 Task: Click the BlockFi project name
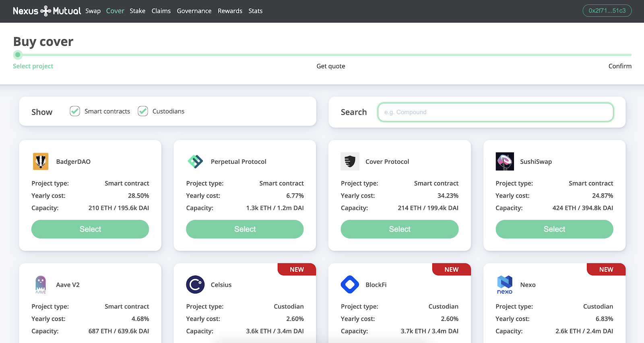click(376, 285)
